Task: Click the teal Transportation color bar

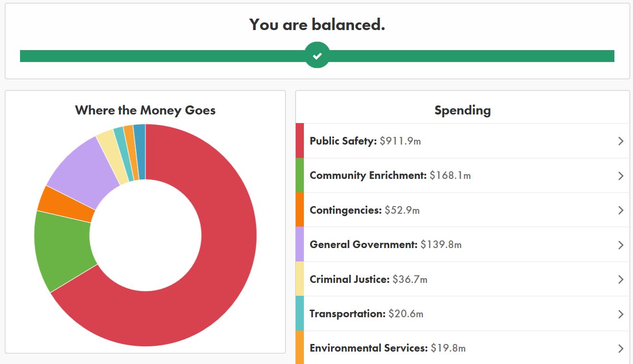Action: pos(300,314)
